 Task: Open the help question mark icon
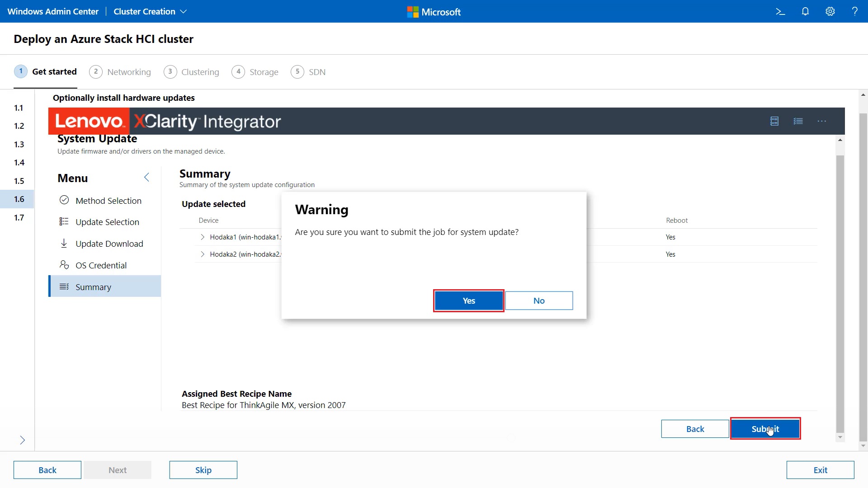pyautogui.click(x=855, y=11)
